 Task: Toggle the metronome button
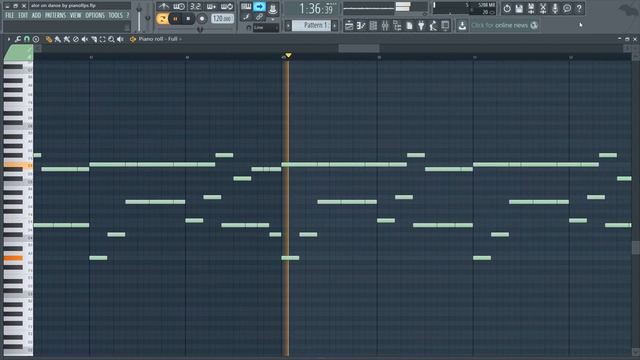[x=163, y=7]
